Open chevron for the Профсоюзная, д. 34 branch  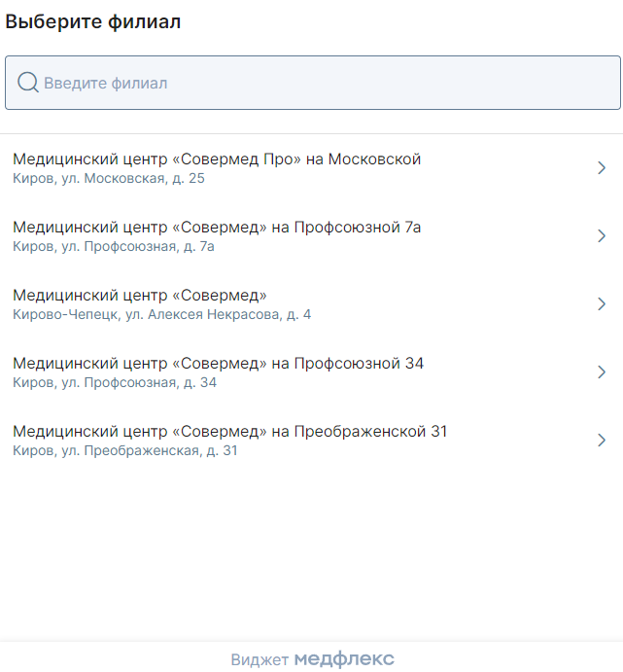coord(602,371)
